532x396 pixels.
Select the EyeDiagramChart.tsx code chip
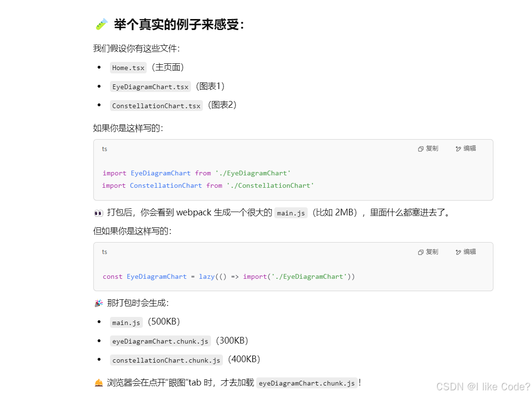pos(151,87)
